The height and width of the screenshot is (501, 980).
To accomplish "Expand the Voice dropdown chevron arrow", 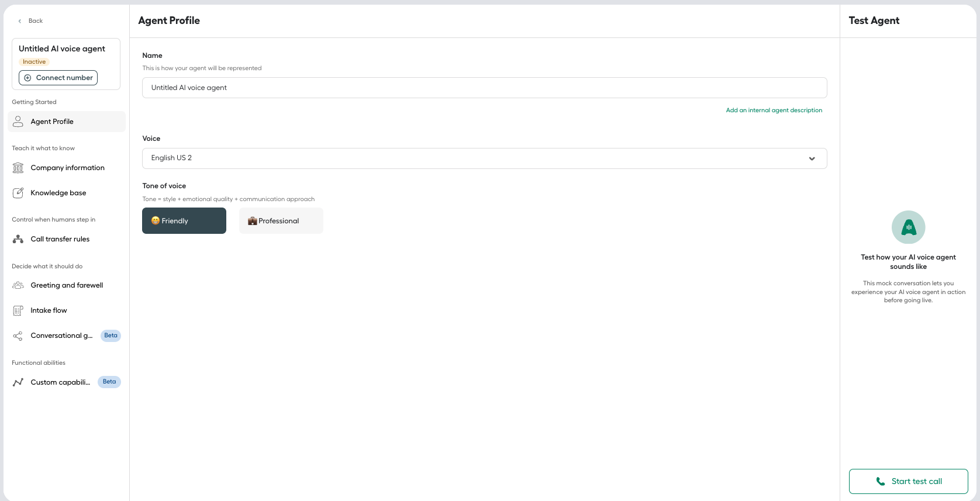I will tap(812, 158).
